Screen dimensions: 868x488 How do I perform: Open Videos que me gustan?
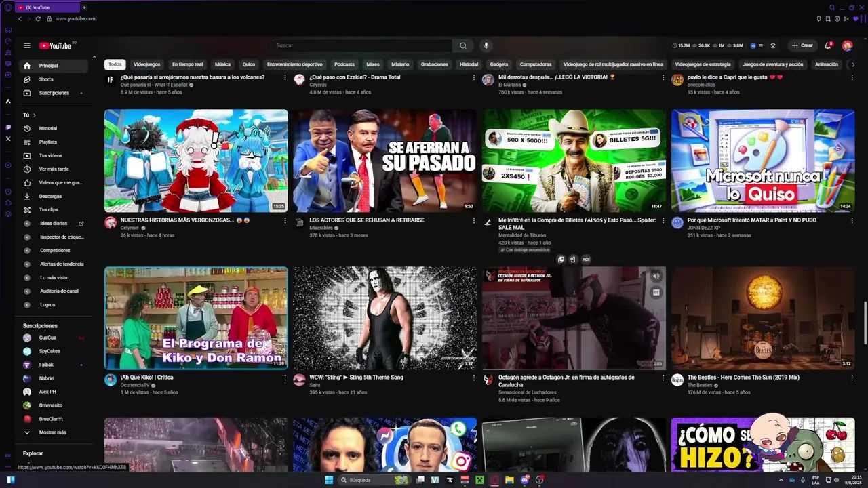(55, 182)
